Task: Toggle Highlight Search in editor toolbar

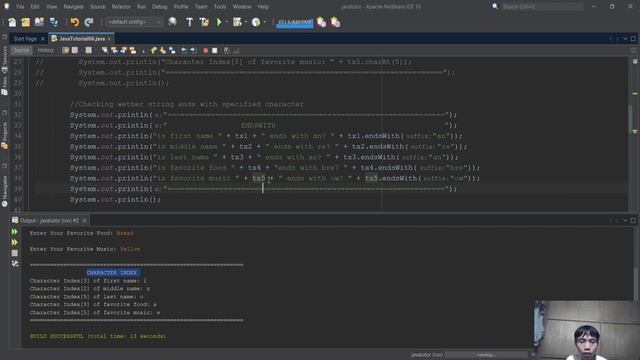Action: (x=133, y=50)
